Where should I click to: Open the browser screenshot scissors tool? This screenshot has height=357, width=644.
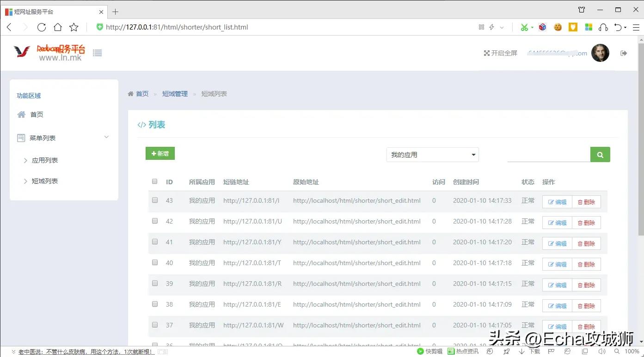click(x=525, y=27)
